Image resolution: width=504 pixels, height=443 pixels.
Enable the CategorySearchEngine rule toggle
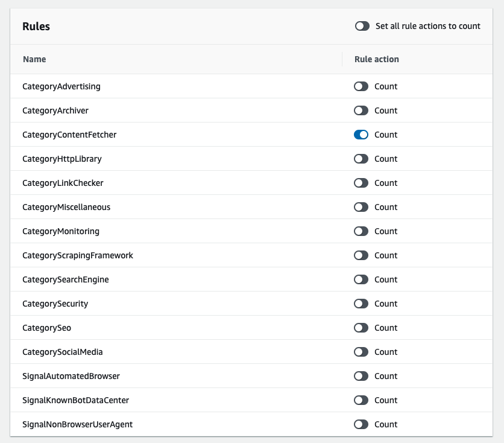361,279
